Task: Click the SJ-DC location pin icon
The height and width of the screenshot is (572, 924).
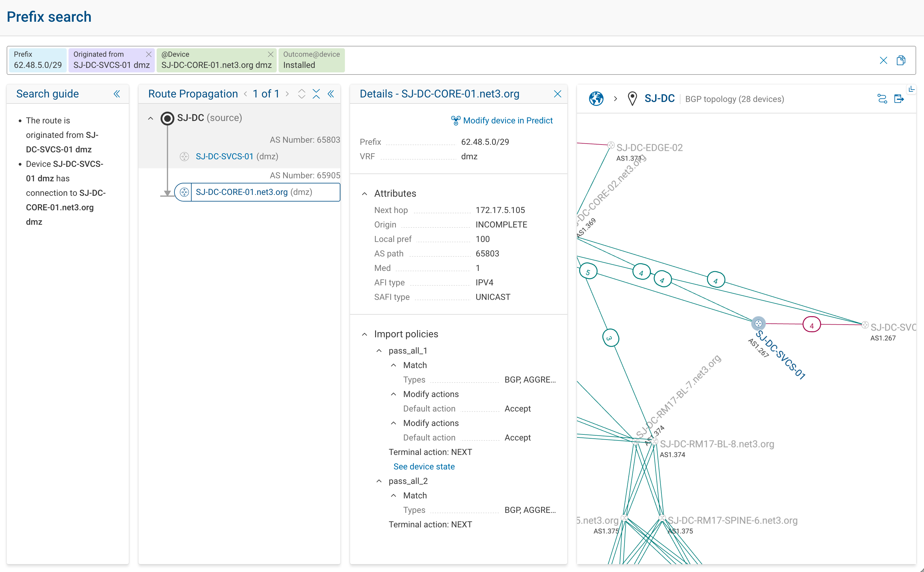Action: 632,99
